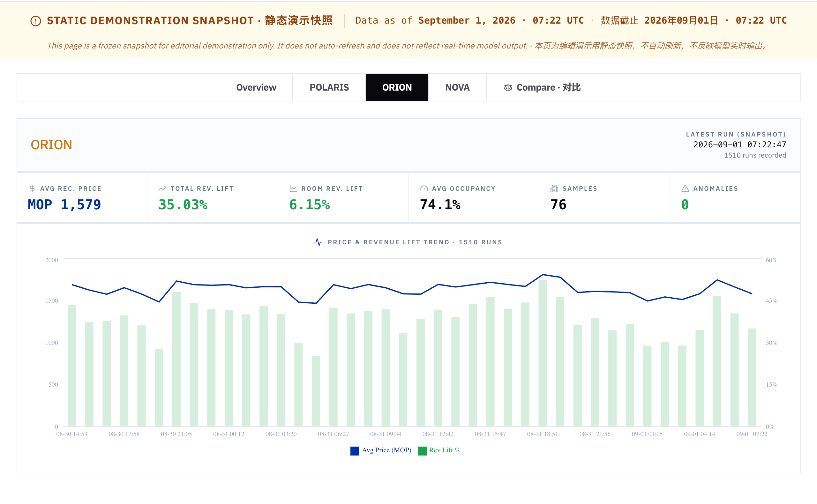
Task: Click the 35.03% total revenue lift value
Action: tap(183, 205)
